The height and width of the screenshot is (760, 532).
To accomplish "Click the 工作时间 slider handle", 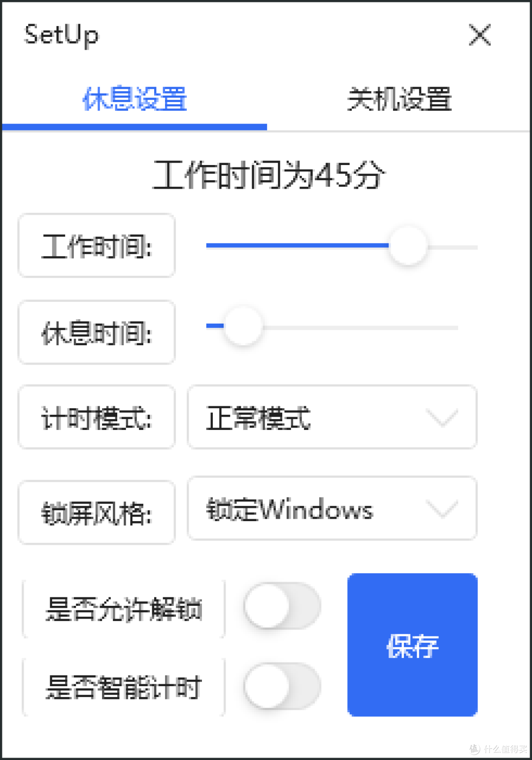I will pos(408,245).
